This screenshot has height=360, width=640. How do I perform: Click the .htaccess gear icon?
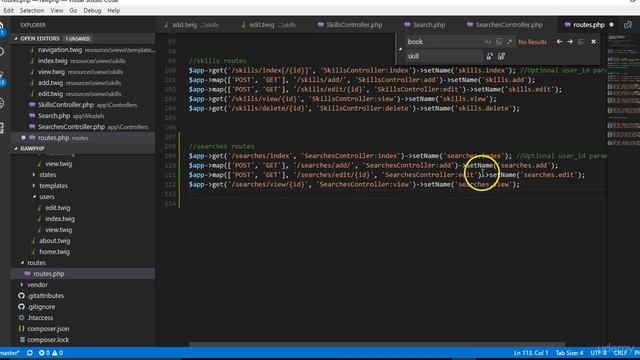coord(22,318)
